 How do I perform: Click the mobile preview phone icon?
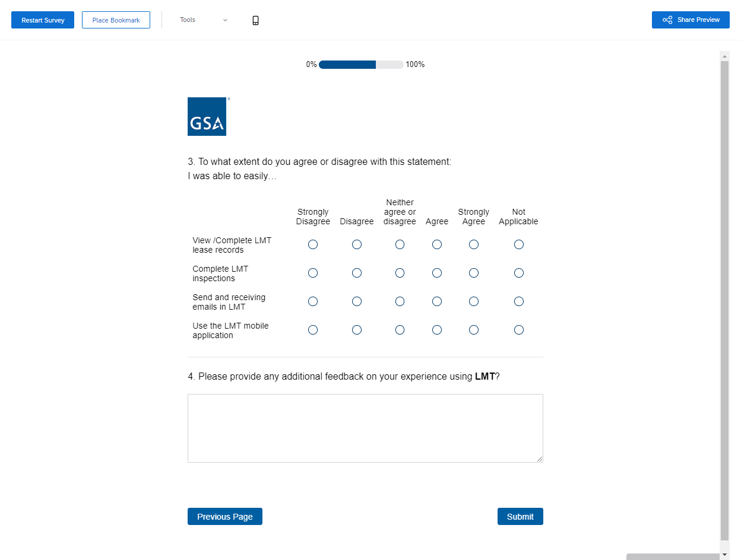coord(256,20)
